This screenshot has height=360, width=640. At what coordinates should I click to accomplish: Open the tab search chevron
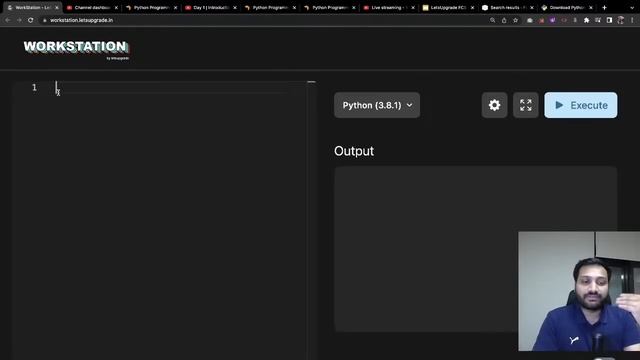632,8
